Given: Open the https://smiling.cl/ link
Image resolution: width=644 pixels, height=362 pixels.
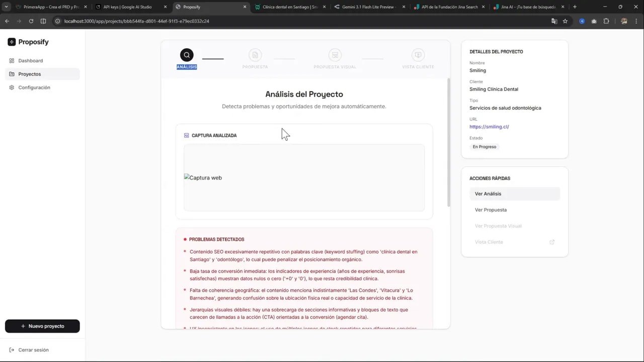Looking at the screenshot, I should 489,126.
